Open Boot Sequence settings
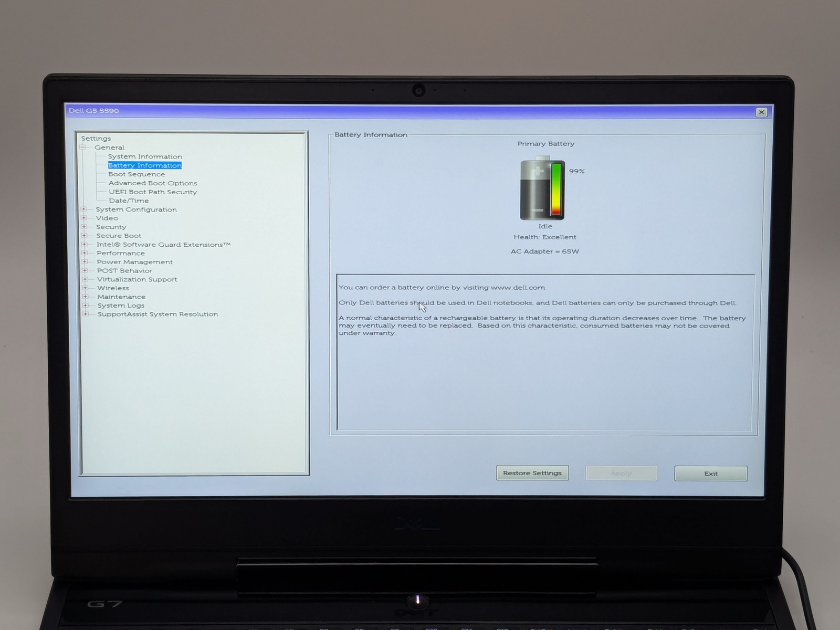 tap(136, 174)
